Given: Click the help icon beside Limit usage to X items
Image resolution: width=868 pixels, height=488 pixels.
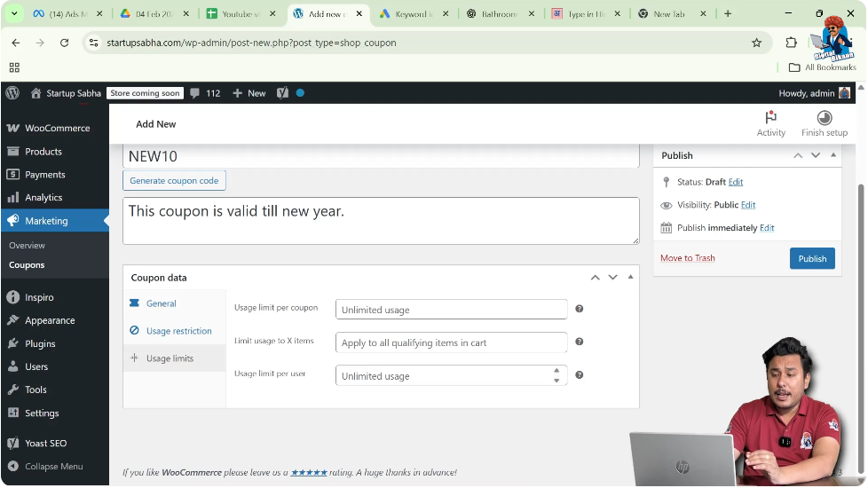Looking at the screenshot, I should [x=579, y=342].
